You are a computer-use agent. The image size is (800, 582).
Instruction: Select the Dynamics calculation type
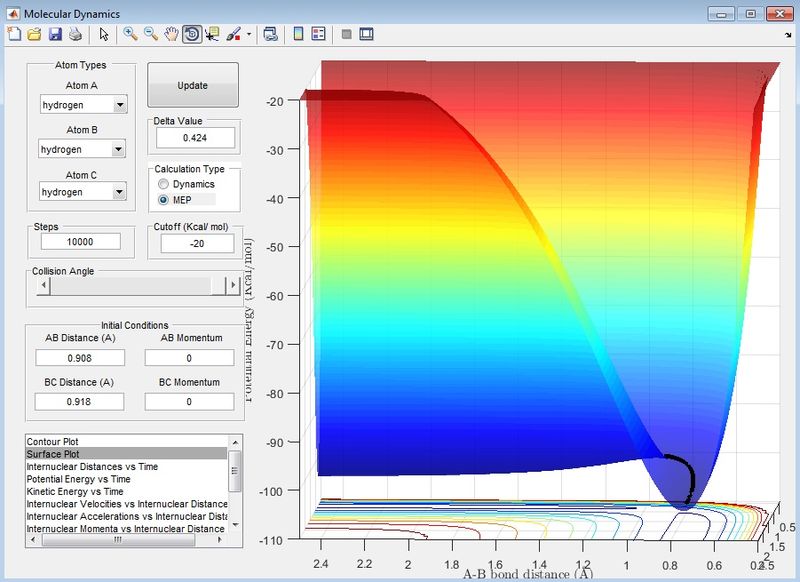(163, 184)
